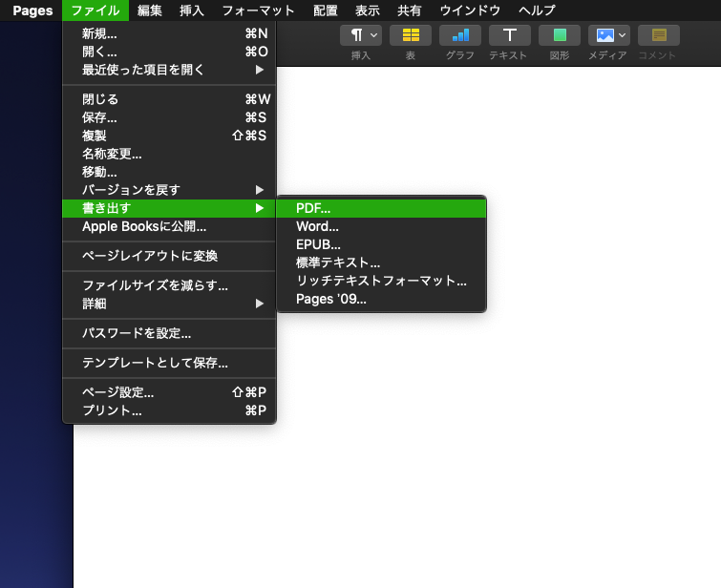This screenshot has width=721, height=588.
Task: Open the 挿入 toolbar dropdown chevron
Action: 373,35
